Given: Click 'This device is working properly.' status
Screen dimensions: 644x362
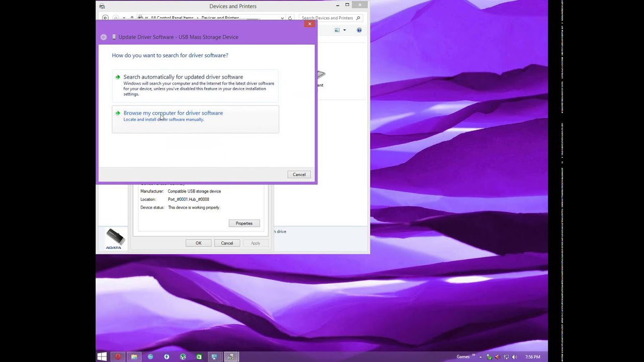Looking at the screenshot, I should pyautogui.click(x=194, y=208).
